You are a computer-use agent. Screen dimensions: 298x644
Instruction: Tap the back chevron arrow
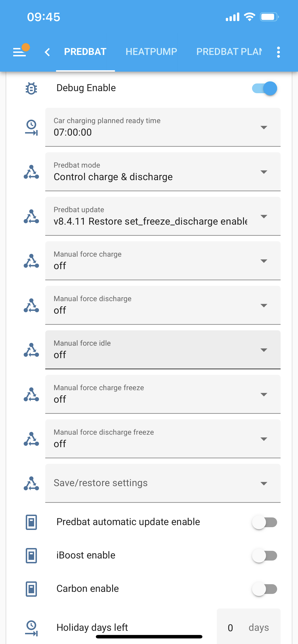[x=47, y=52]
